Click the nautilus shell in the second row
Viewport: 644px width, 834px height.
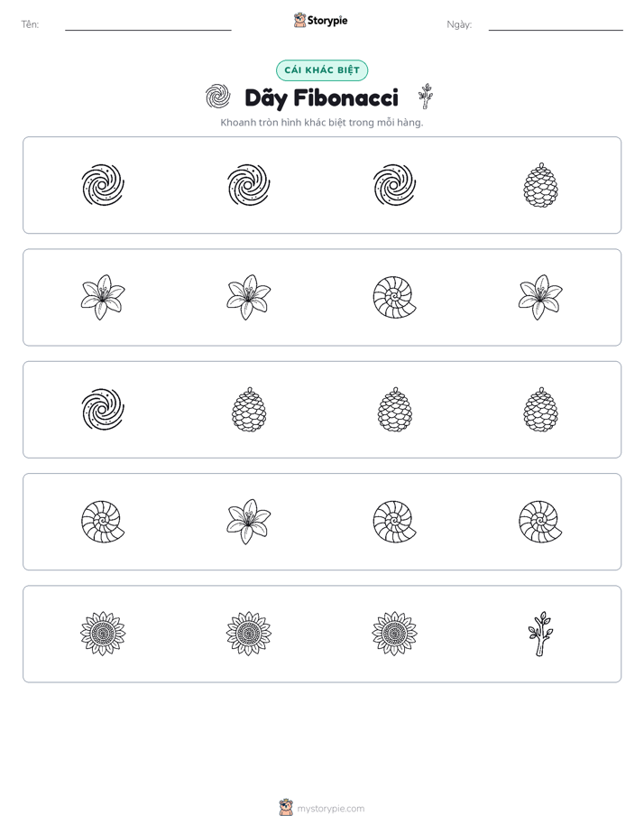(394, 297)
